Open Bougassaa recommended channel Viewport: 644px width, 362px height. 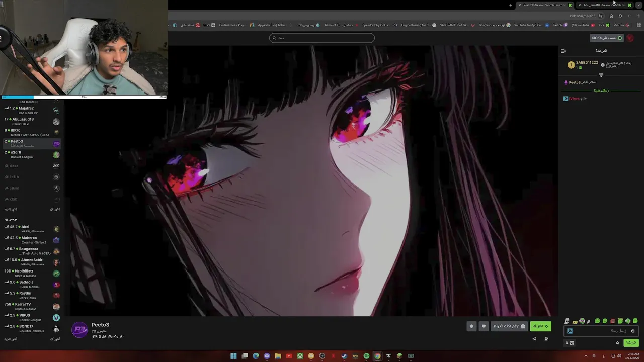(x=32, y=251)
